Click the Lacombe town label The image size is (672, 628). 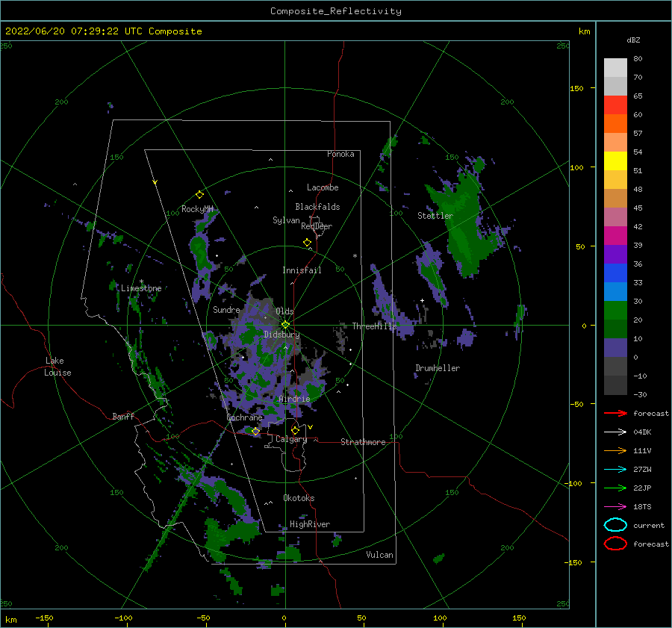[323, 187]
